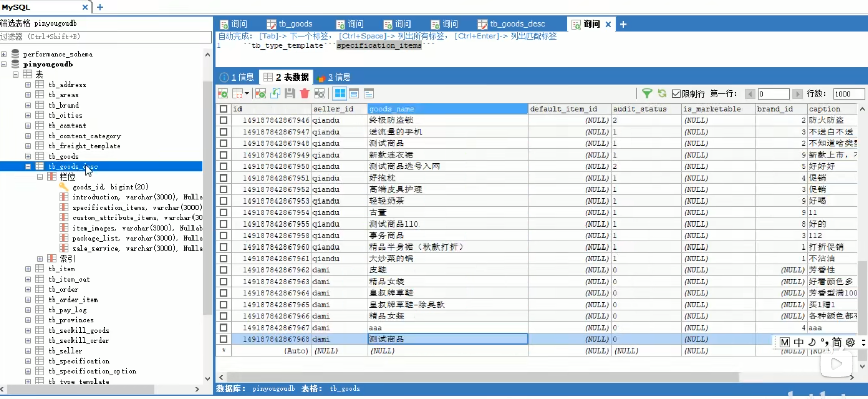Expand the performance_schema database node
Image resolution: width=868 pixels, height=399 pixels.
4,54
